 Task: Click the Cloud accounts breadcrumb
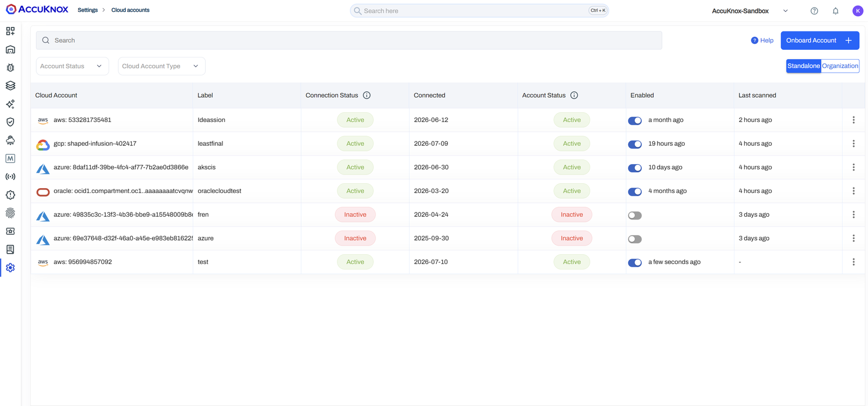(x=130, y=10)
